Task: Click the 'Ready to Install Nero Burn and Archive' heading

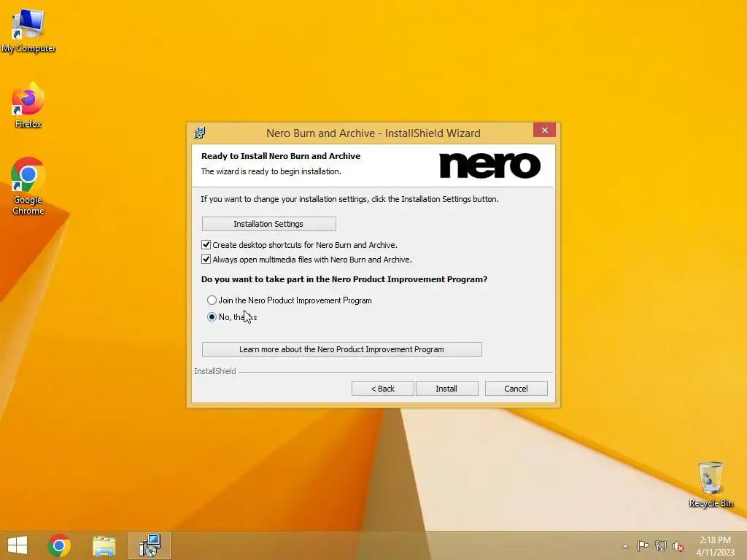Action: (281, 156)
